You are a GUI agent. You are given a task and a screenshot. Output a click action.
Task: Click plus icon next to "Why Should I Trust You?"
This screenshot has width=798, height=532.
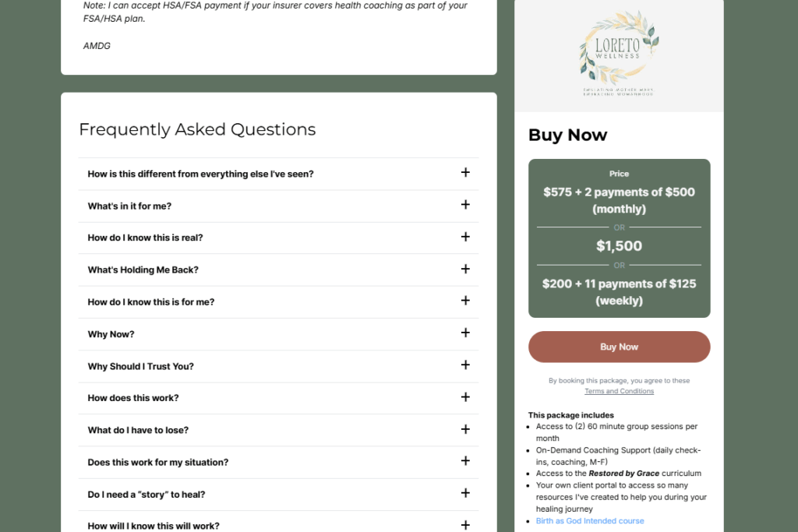[465, 365]
